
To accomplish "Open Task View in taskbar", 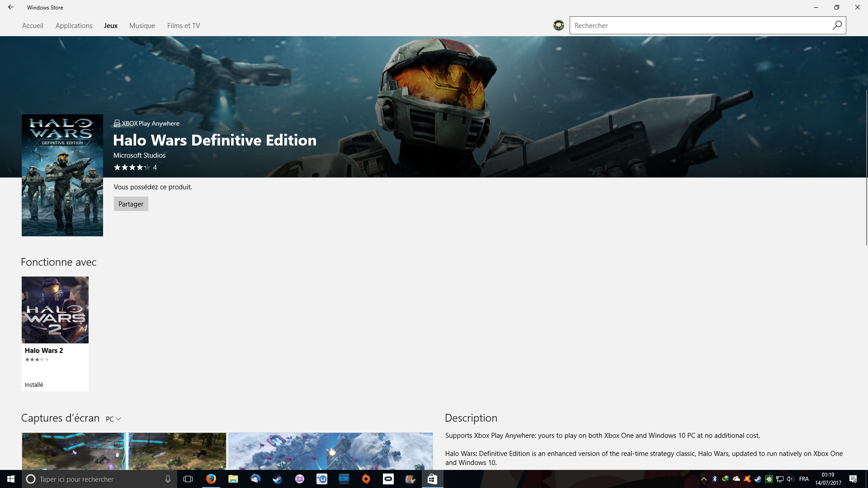I will (188, 479).
